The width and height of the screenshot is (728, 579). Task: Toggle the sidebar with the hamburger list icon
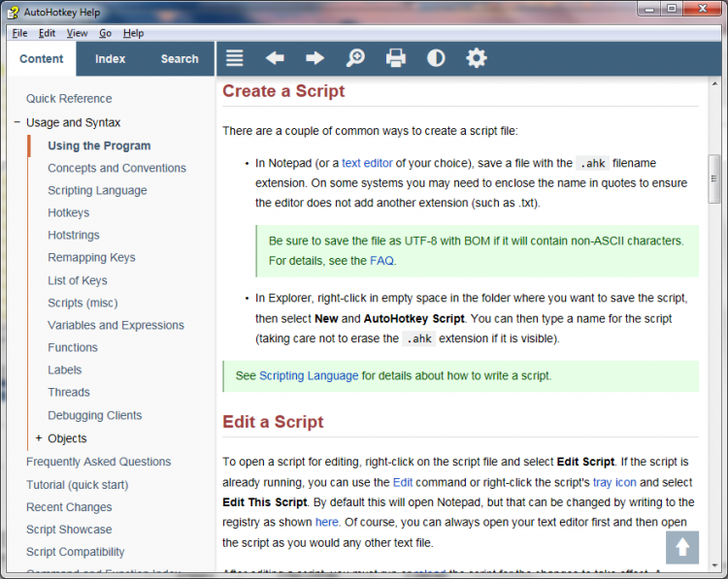(235, 58)
